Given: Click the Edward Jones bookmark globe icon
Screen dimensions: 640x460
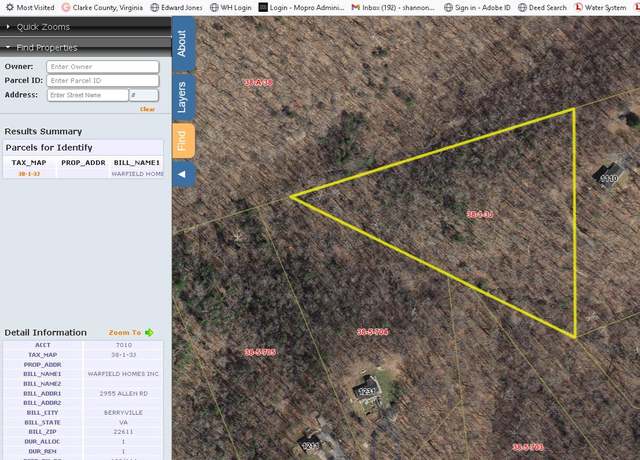Looking at the screenshot, I should click(154, 7).
